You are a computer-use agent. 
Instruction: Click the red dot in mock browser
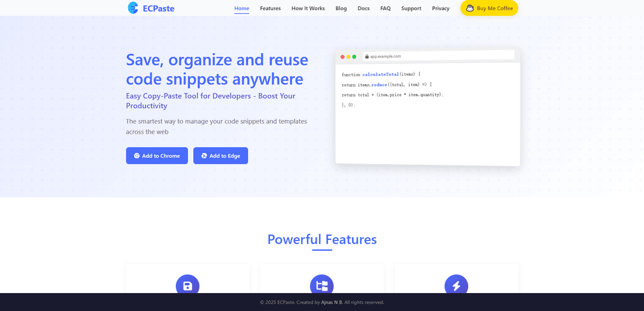click(x=342, y=57)
